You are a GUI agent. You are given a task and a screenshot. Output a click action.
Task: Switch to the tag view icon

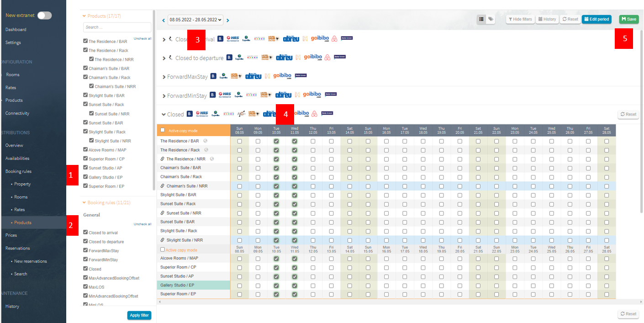click(x=491, y=19)
